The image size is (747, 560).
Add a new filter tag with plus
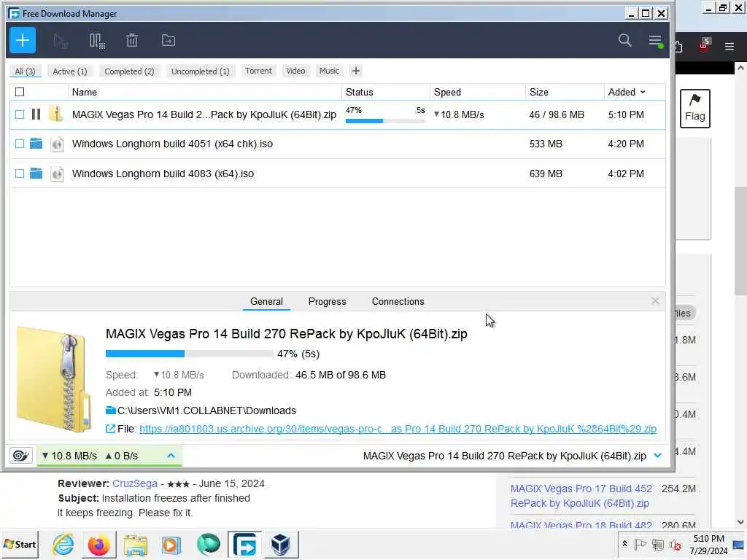point(355,71)
